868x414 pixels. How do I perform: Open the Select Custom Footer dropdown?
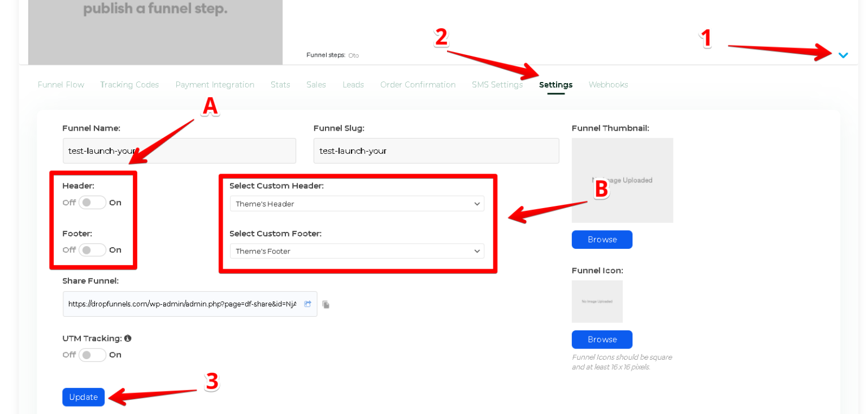357,251
